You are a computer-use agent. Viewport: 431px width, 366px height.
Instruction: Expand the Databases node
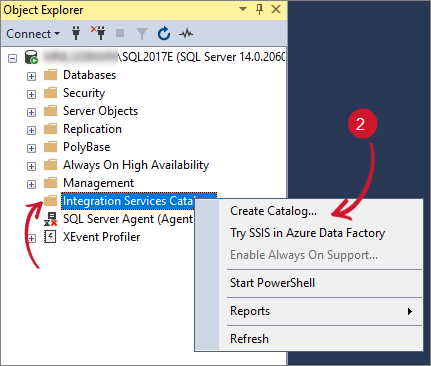click(31, 76)
